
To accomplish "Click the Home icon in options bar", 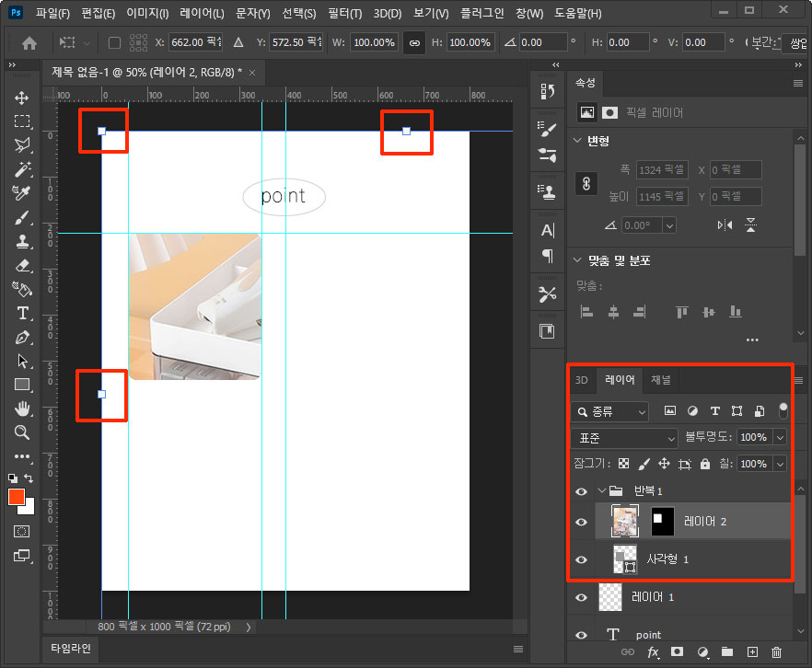I will (29, 43).
